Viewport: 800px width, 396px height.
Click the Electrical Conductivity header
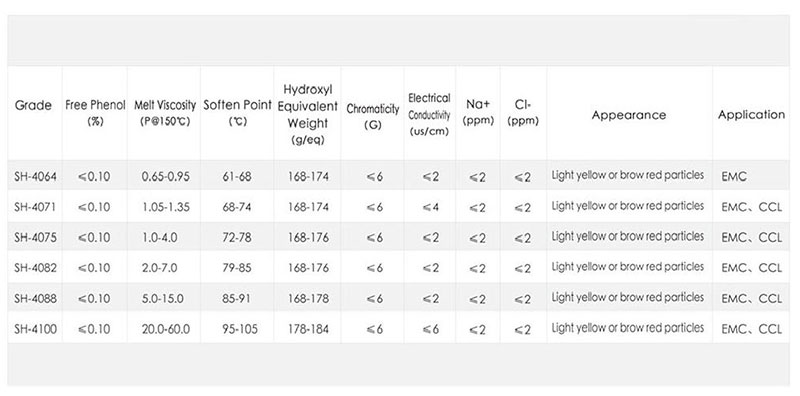point(429,115)
